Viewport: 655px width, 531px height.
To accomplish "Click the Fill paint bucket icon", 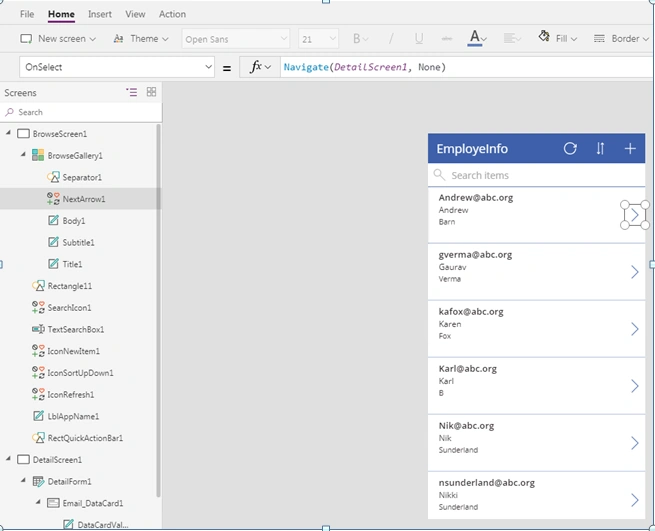I will coord(543,37).
